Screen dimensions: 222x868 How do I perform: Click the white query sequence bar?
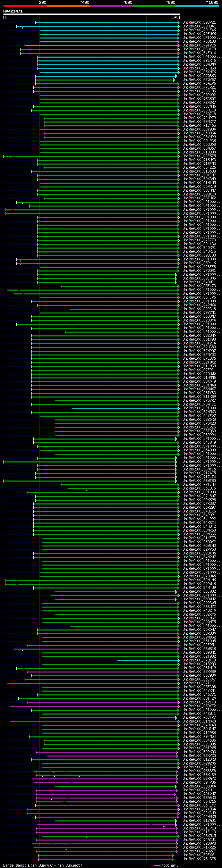[91, 14]
